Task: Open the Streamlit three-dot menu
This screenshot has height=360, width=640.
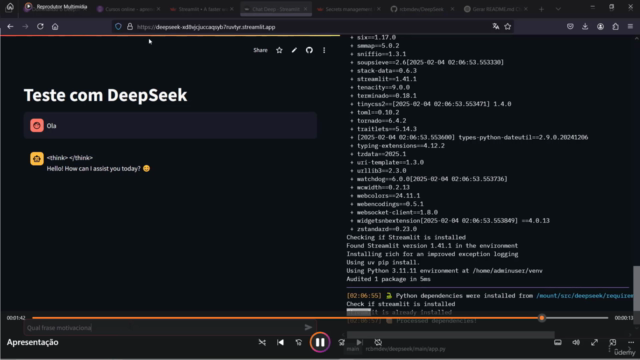Action: [324, 50]
